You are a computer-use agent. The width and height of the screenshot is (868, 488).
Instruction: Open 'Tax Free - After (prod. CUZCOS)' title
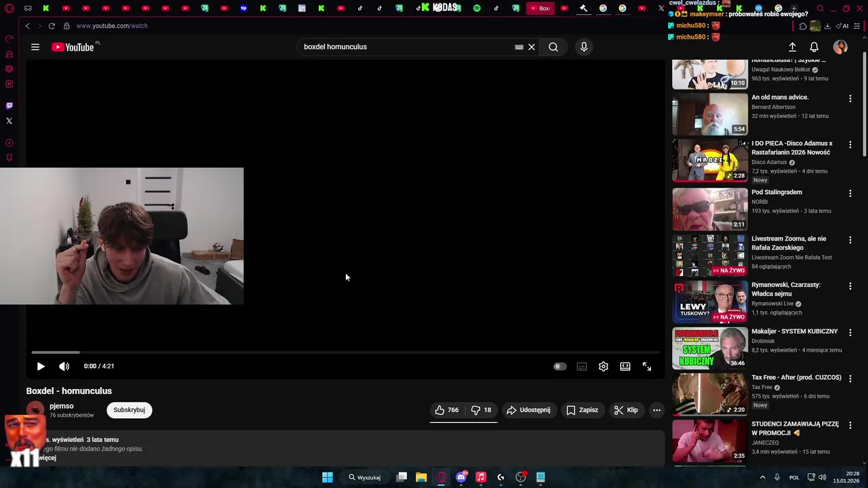(x=796, y=378)
